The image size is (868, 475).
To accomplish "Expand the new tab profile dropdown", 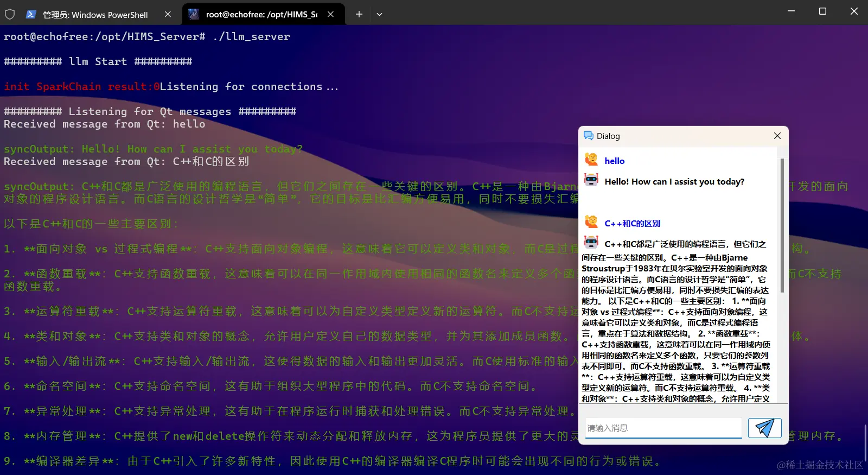I will point(379,15).
